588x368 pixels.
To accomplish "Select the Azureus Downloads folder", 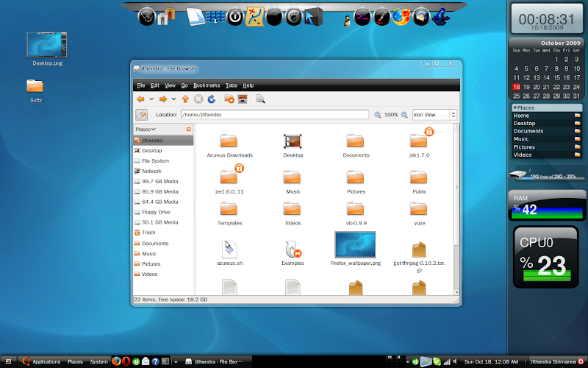I will tap(229, 145).
